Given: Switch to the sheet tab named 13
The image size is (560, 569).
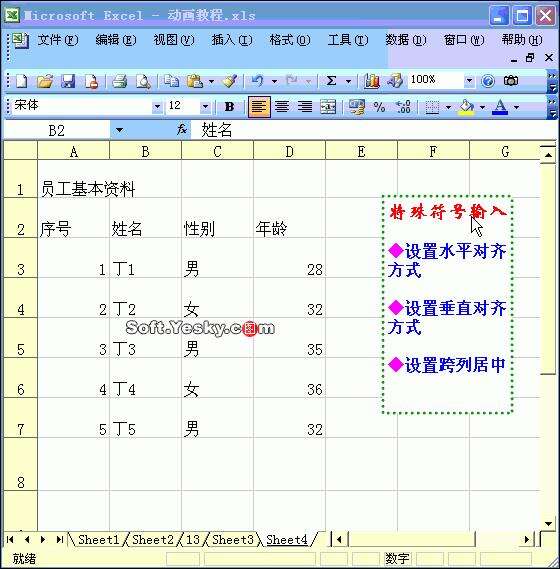Looking at the screenshot, I should click(193, 540).
